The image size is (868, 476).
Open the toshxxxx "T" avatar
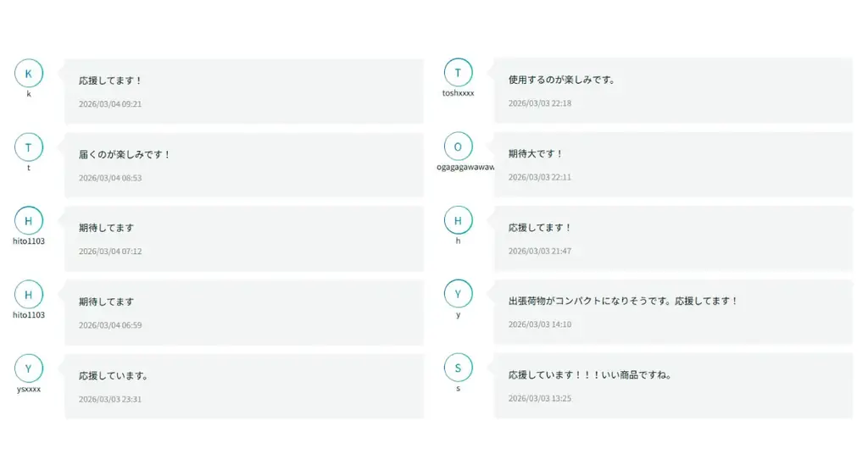point(458,73)
